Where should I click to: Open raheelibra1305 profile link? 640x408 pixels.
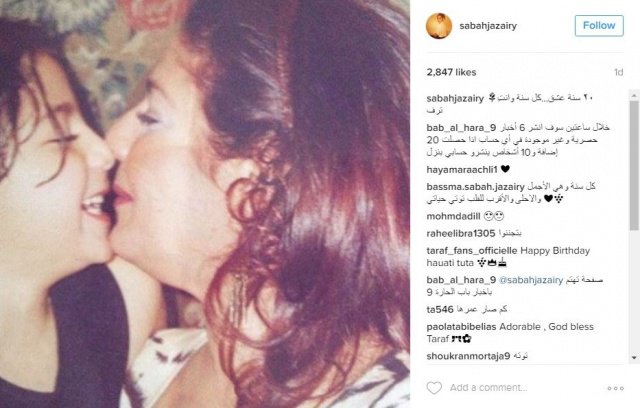click(461, 233)
